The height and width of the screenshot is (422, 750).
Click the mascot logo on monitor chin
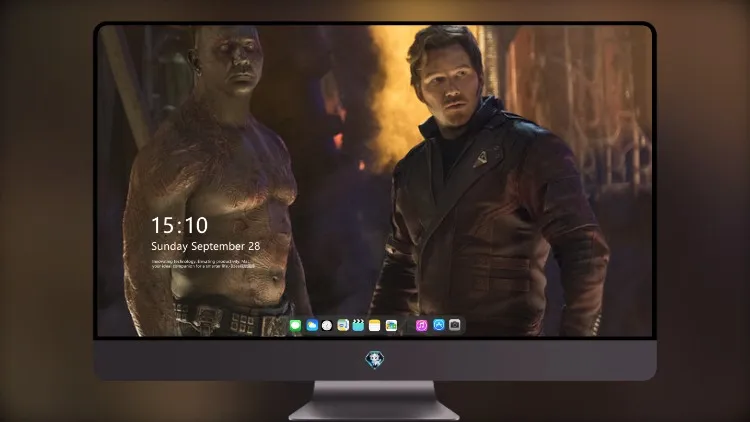click(x=375, y=360)
